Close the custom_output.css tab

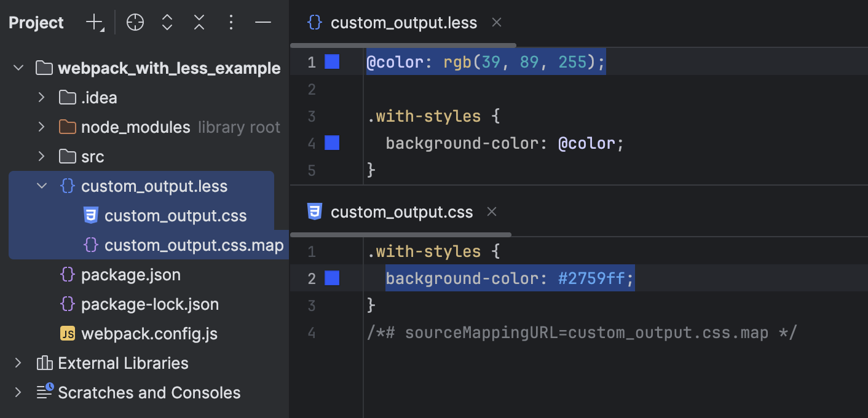491,211
